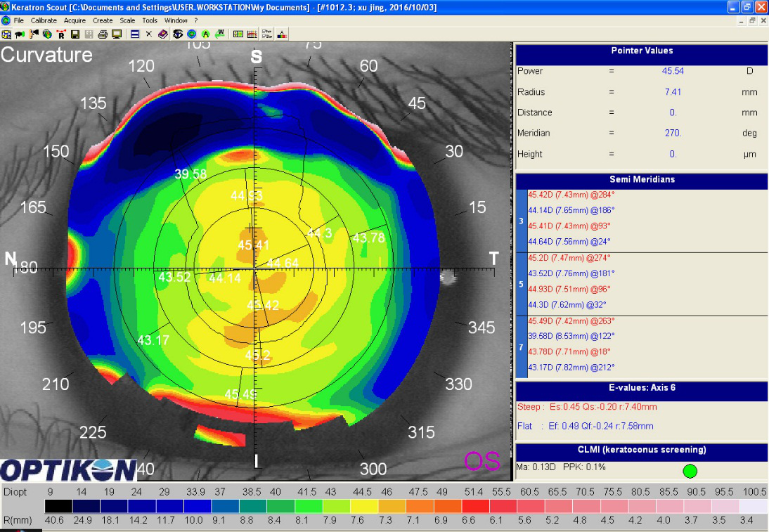Click the small X toolbar icon
This screenshot has width=769, height=532.
click(x=148, y=34)
